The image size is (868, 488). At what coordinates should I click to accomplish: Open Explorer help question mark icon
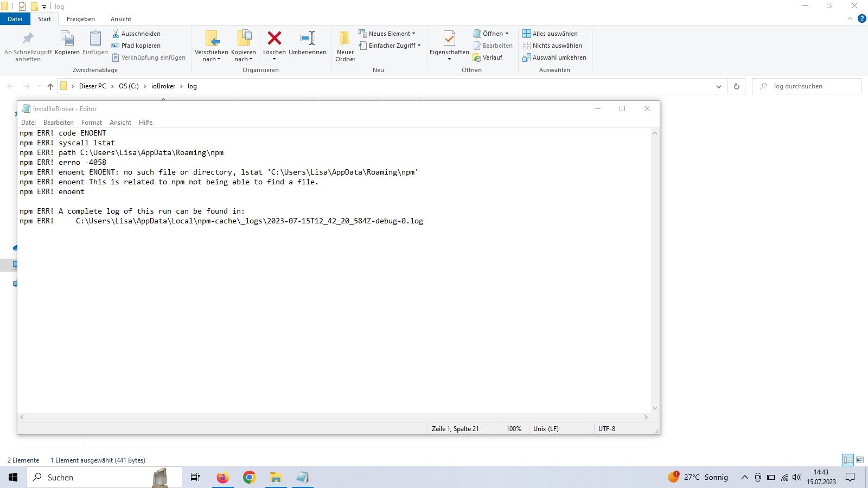coord(861,18)
